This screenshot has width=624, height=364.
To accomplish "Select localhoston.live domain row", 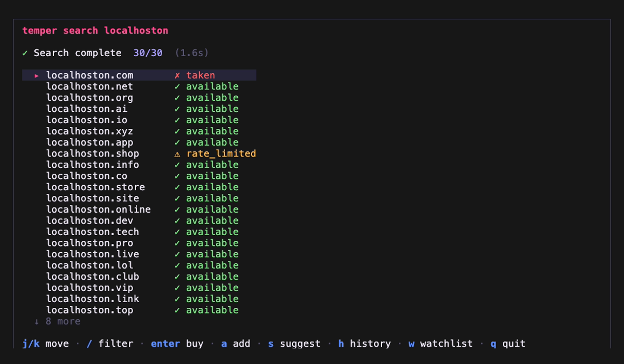I will pyautogui.click(x=139, y=254).
